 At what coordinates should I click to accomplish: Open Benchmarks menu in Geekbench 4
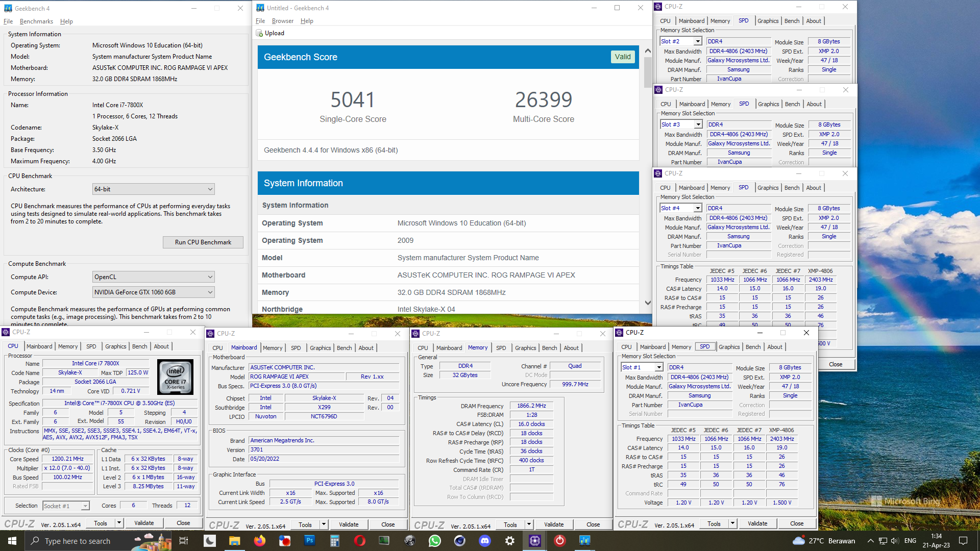[x=36, y=21]
